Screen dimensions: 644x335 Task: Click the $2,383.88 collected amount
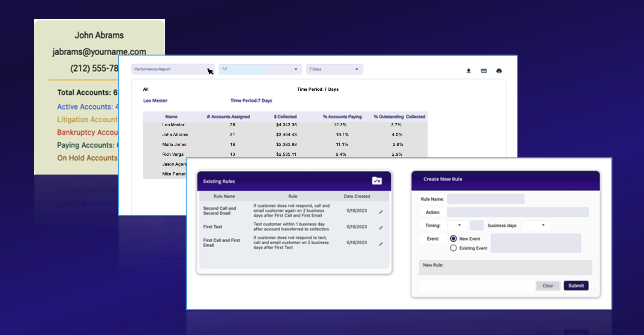coord(287,145)
